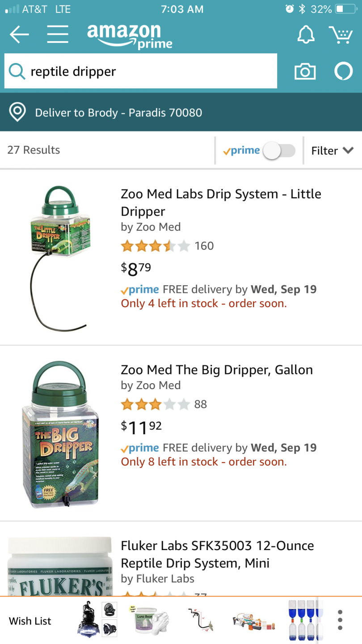Tap the back arrow icon
This screenshot has height=644, width=362.
[x=19, y=35]
